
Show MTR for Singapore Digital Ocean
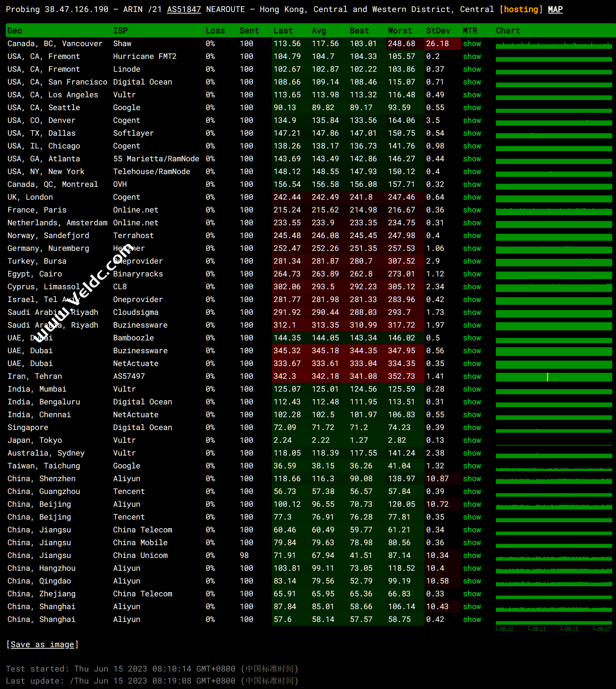click(472, 428)
